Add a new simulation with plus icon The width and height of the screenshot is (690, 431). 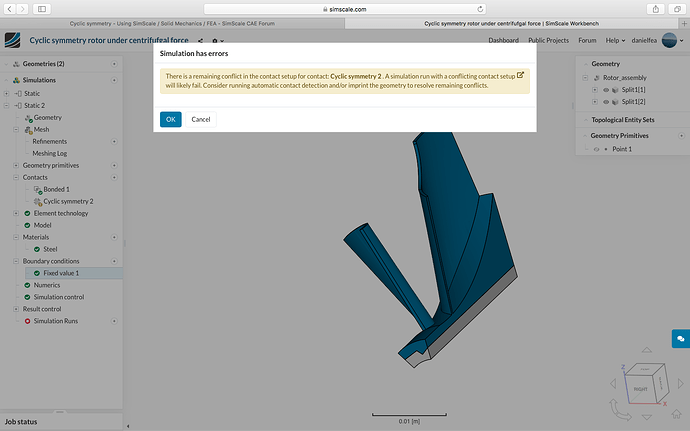pos(114,80)
